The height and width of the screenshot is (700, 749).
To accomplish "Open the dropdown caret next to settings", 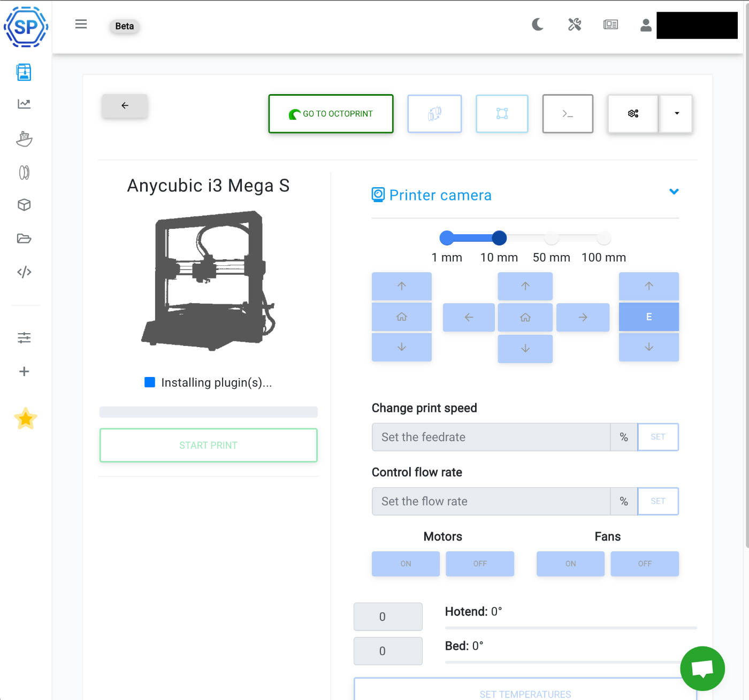I will click(x=677, y=114).
